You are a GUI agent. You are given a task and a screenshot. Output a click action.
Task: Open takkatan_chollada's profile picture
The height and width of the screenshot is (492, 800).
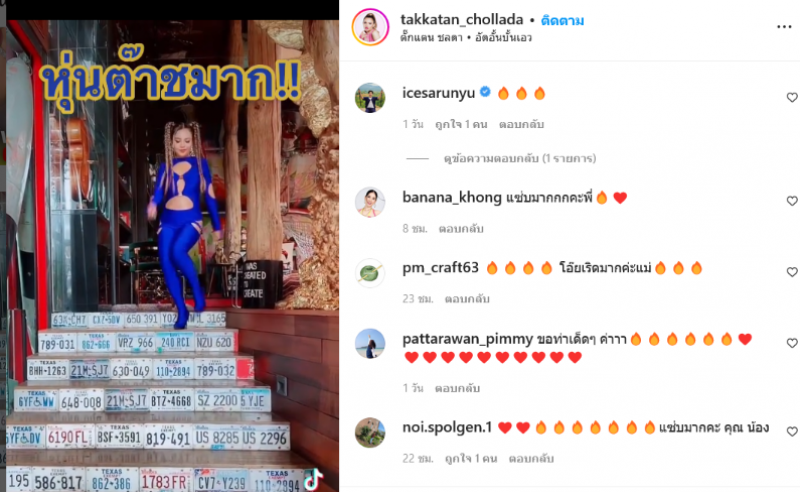(x=370, y=27)
